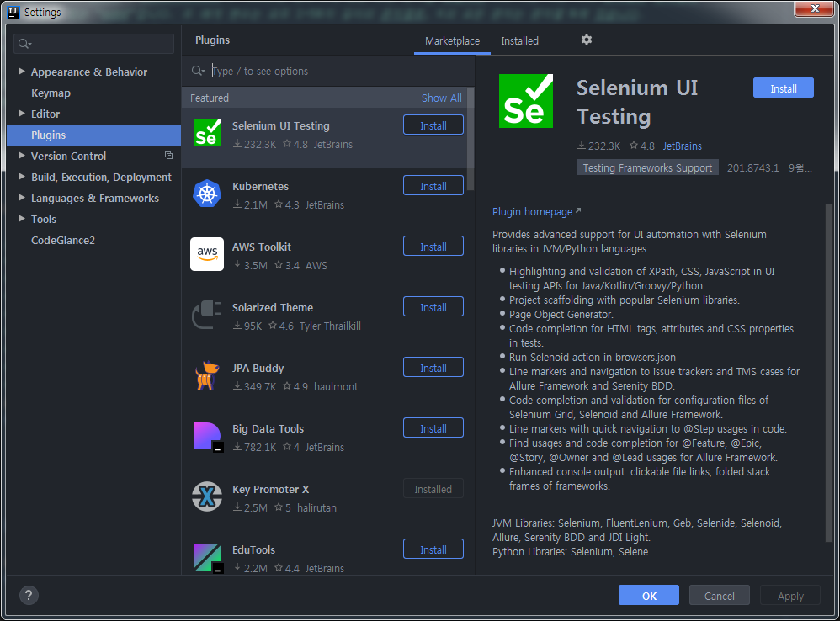Cancel the Settings dialog

tap(719, 595)
